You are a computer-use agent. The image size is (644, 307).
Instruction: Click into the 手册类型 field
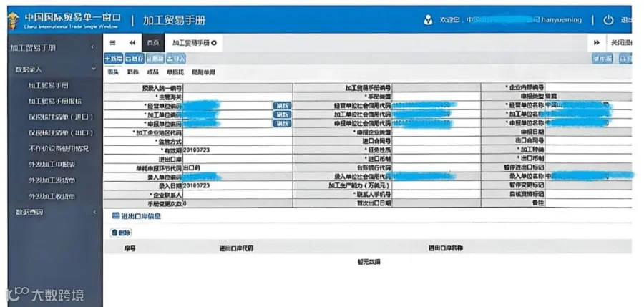pos(436,97)
